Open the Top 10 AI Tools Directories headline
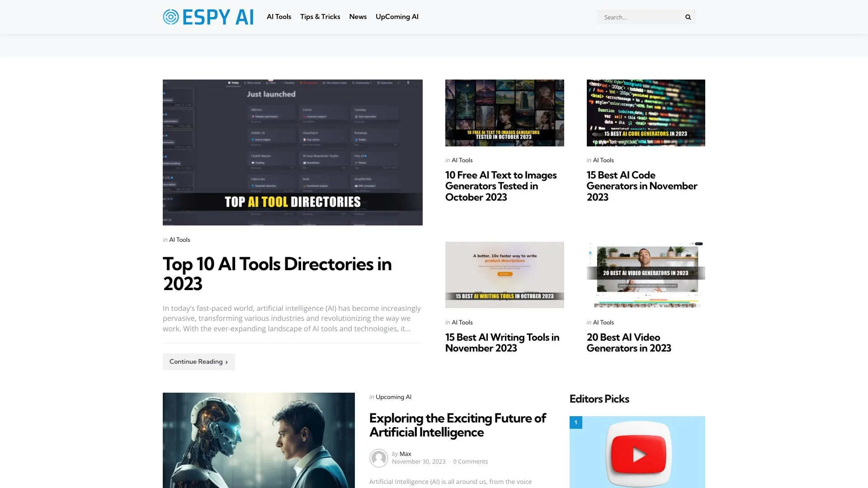The height and width of the screenshot is (488, 868). point(277,274)
